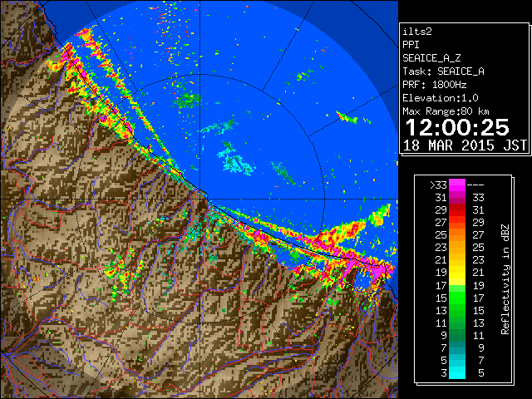Screen dimensions: 532x399
Task: Click the '3' lowest legend label
Action: (444, 373)
